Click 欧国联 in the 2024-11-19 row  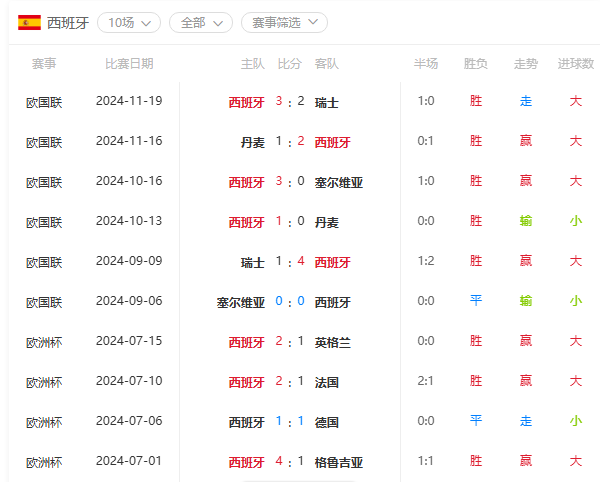[44, 103]
